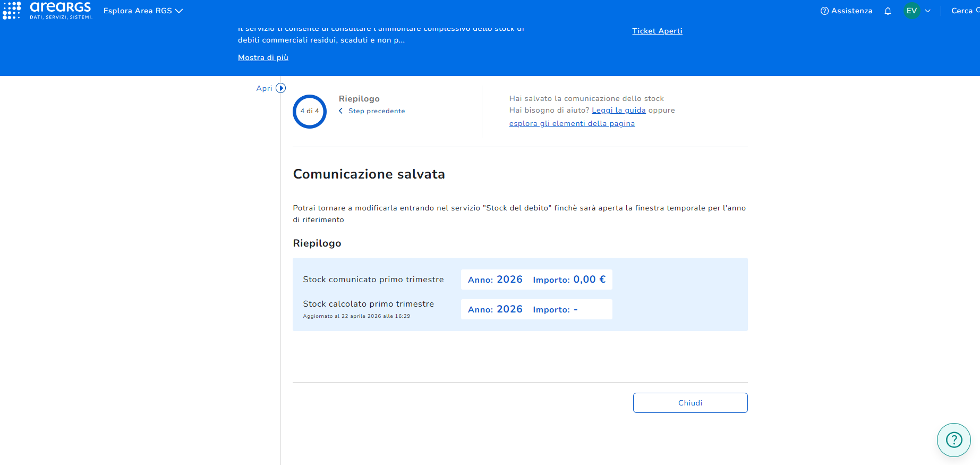Click Stock comunicato primo trimestre label
The width and height of the screenshot is (980, 465).
[x=373, y=280]
